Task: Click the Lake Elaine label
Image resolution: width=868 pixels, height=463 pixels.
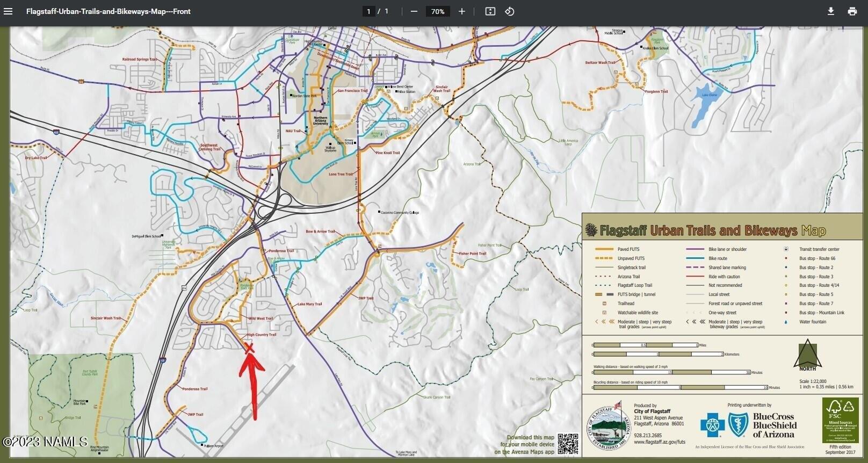Action: [710, 95]
